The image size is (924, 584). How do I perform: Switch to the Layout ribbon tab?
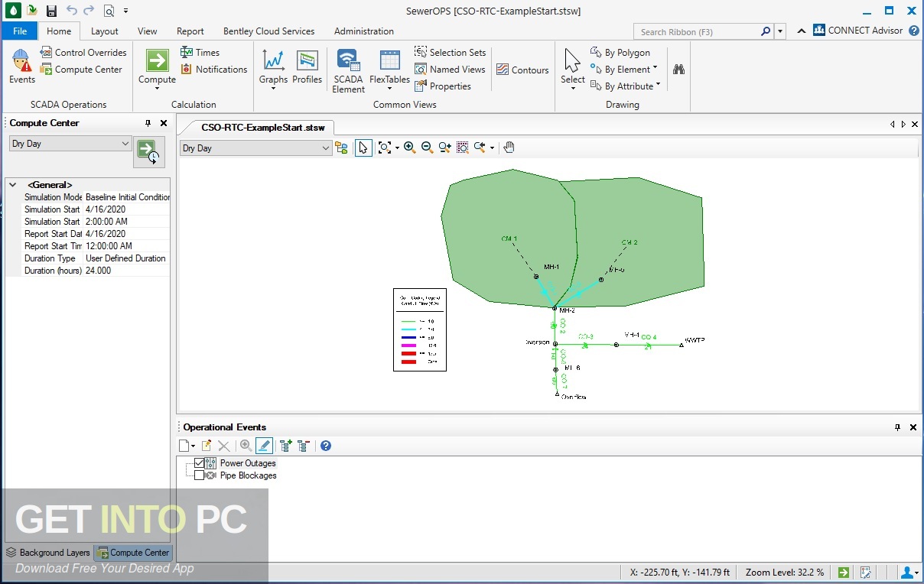(x=105, y=31)
